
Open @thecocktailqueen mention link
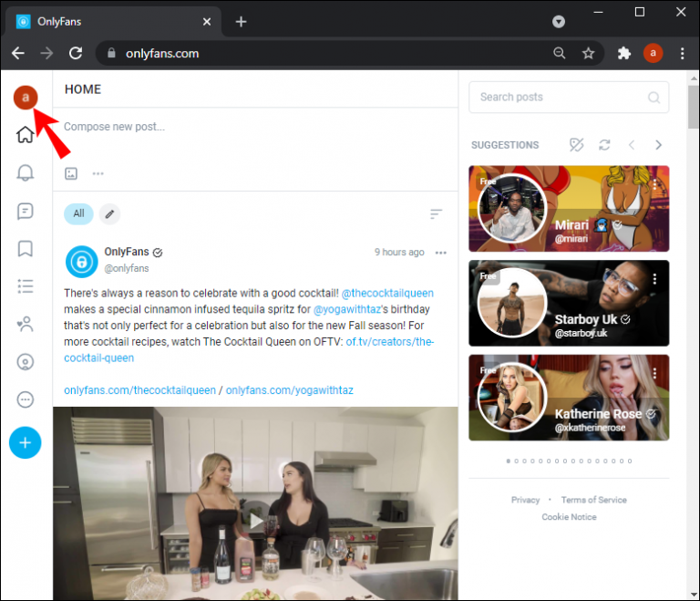(387, 293)
